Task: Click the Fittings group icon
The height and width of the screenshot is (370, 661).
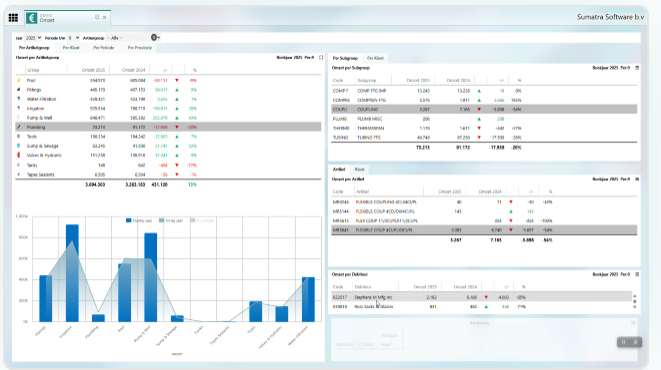Action: (19, 90)
